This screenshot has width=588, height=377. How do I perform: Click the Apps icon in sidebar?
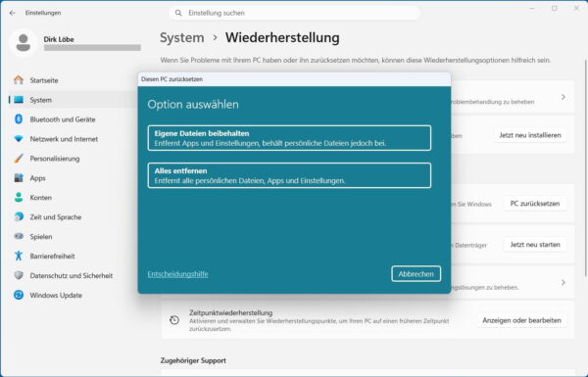19,177
